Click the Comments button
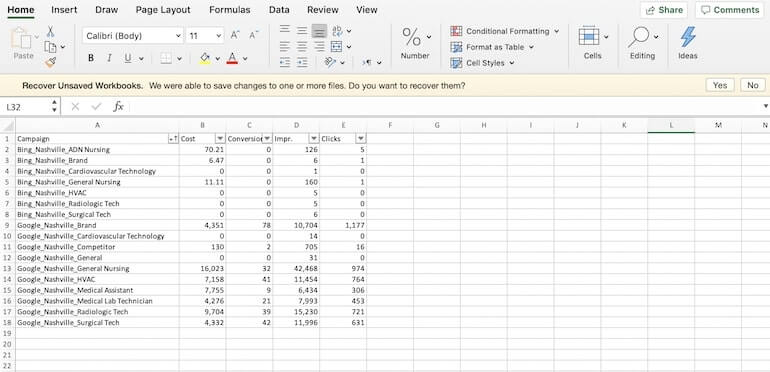The height and width of the screenshot is (372, 770). click(730, 10)
